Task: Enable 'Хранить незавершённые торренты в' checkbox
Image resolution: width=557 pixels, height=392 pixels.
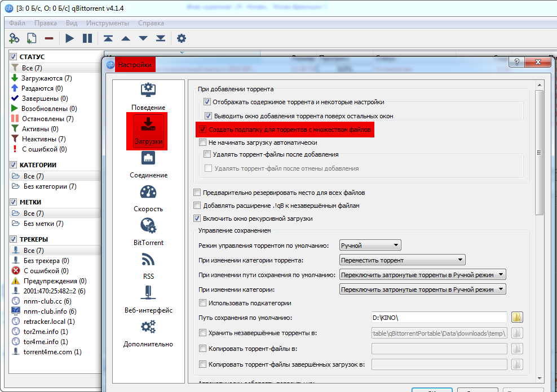Action: coord(202,333)
